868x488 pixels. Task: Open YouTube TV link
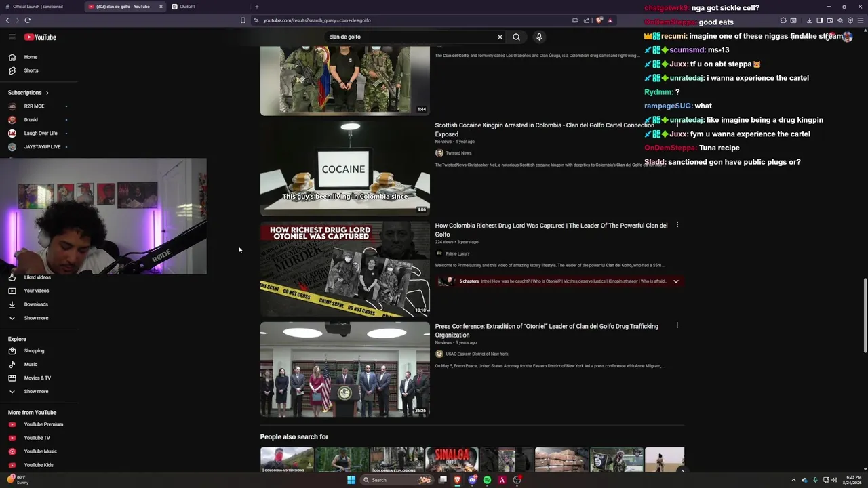pyautogui.click(x=37, y=438)
